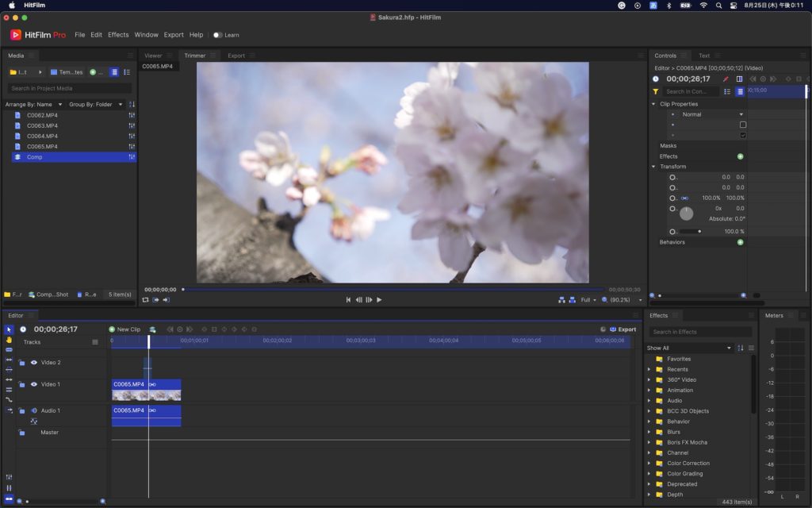Zoom in timeline with magnifier plus icon
The width and height of the screenshot is (812, 508).
tap(102, 502)
